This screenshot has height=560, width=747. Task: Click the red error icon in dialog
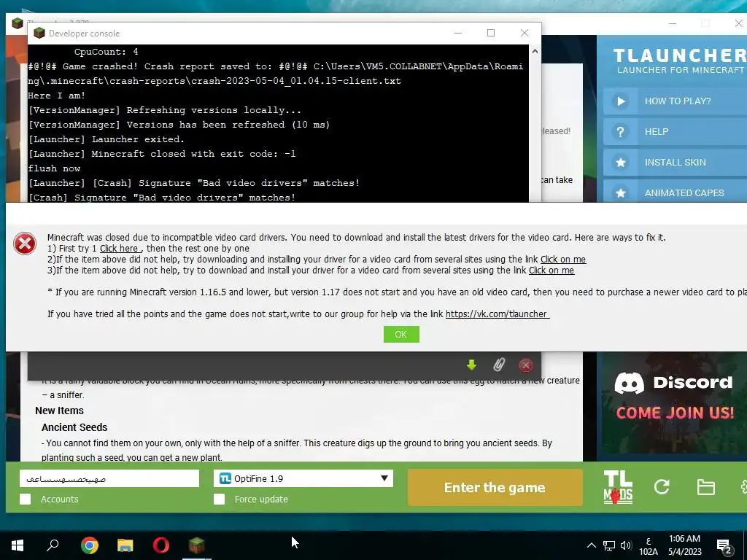[x=25, y=244]
